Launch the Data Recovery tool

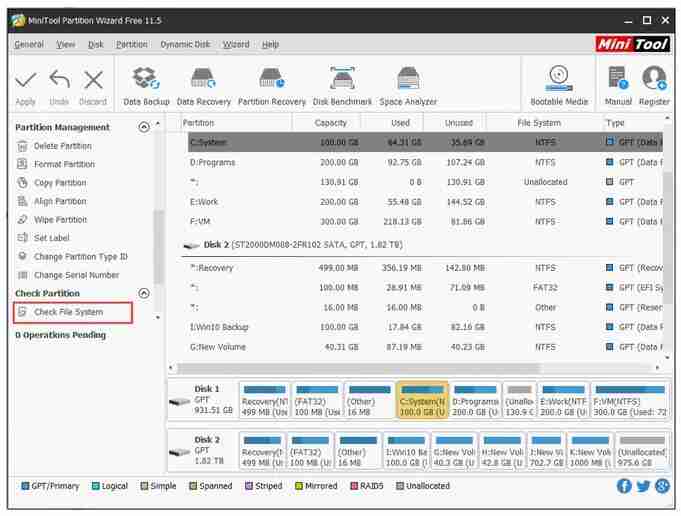[203, 80]
